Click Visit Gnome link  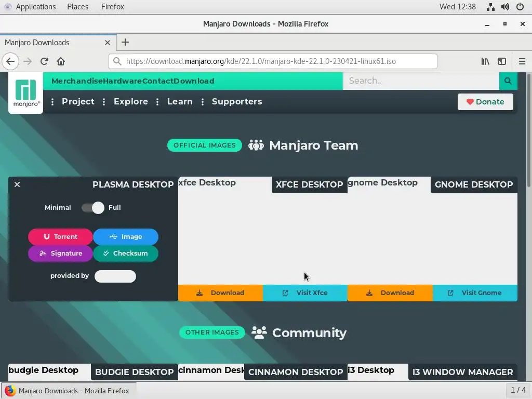[x=475, y=293]
